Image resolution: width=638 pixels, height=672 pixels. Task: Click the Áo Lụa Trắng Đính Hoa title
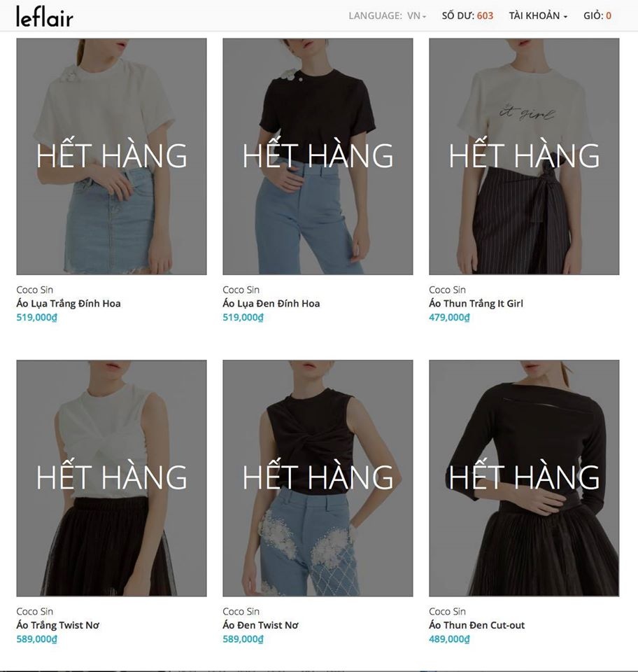point(69,303)
